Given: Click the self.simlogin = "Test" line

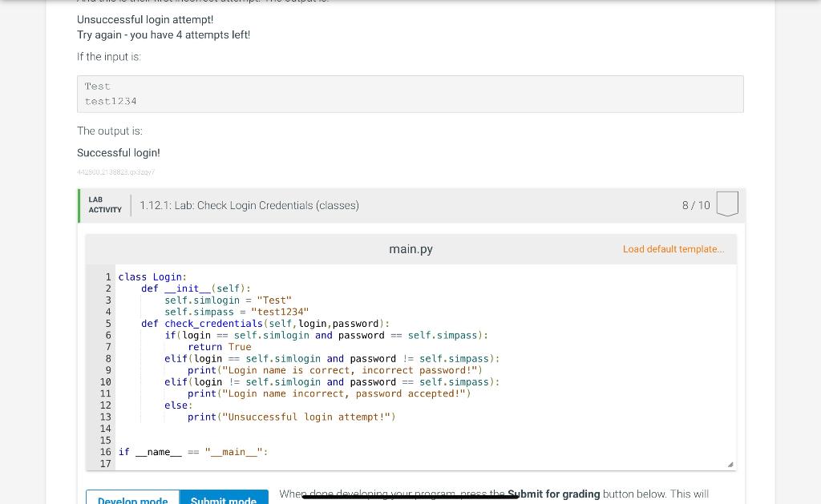Looking at the screenshot, I should [x=228, y=300].
